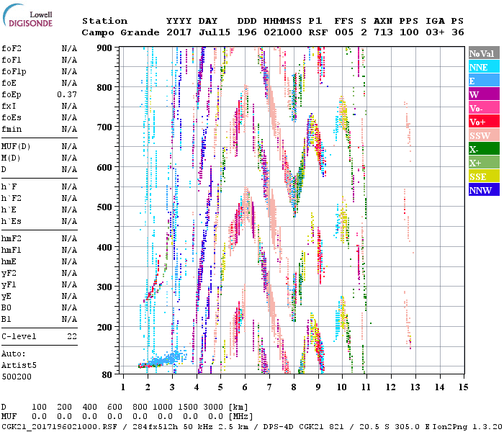504x432 pixels.
Task: Select the cyan NNE legend swatch
Action: pyautogui.click(x=482, y=67)
